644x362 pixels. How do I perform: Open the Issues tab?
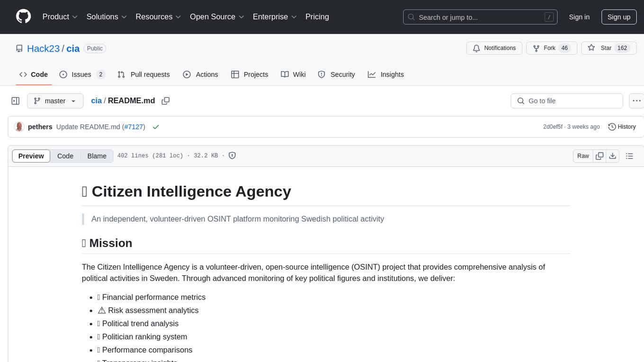pyautogui.click(x=82, y=74)
